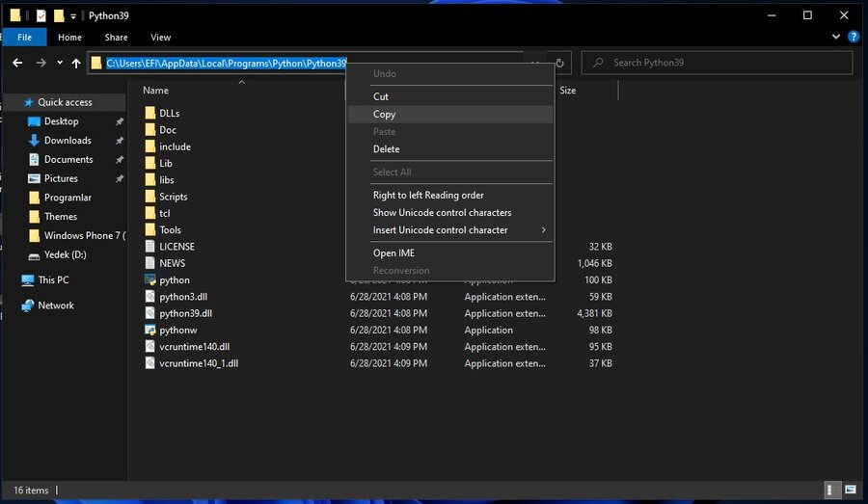Click the Network icon in sidebar

point(28,305)
